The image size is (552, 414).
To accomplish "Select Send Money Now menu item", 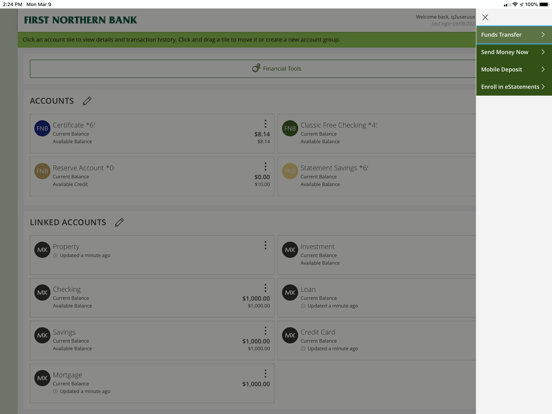I will [x=514, y=52].
